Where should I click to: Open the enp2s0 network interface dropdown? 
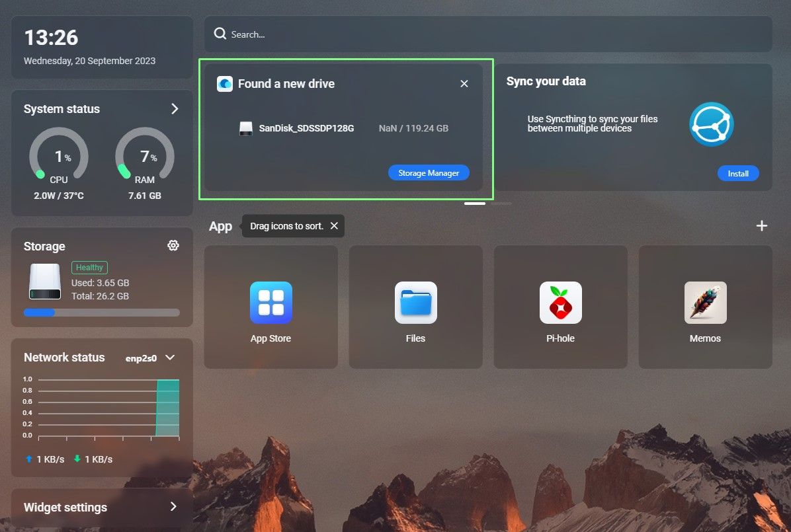coord(150,358)
